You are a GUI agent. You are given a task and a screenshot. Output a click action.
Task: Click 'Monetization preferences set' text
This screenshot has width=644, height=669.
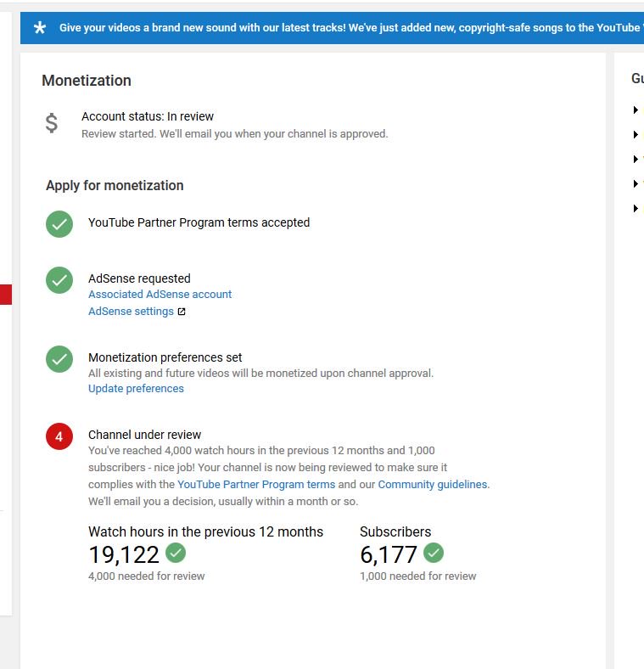tap(165, 357)
